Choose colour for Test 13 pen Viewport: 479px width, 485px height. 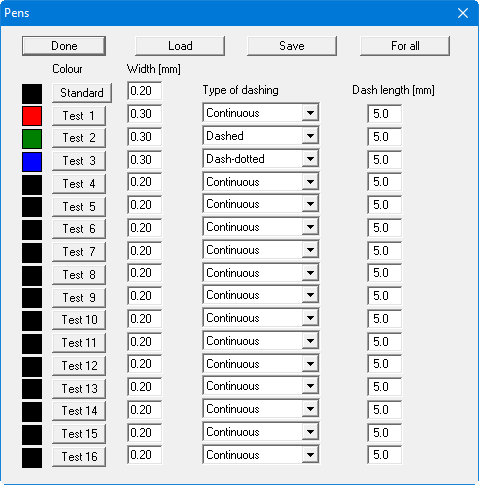(x=79, y=389)
